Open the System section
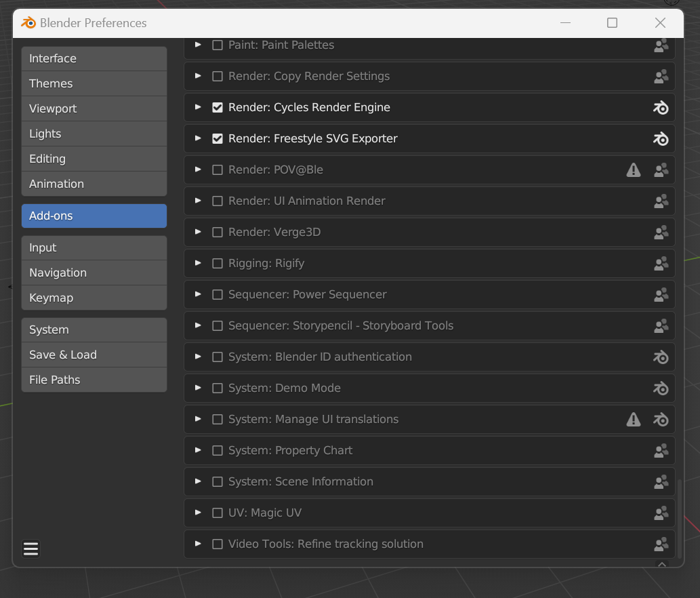This screenshot has width=700, height=598. [94, 330]
